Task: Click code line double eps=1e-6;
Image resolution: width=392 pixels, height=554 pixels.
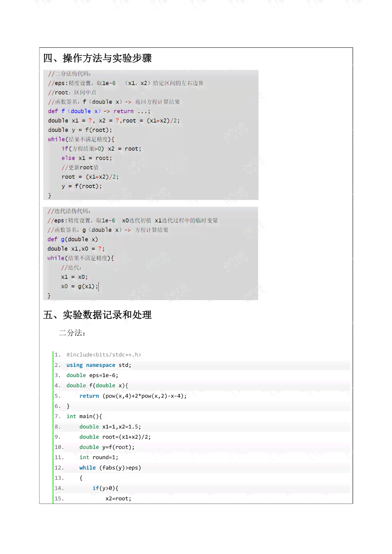Action: 92,375
